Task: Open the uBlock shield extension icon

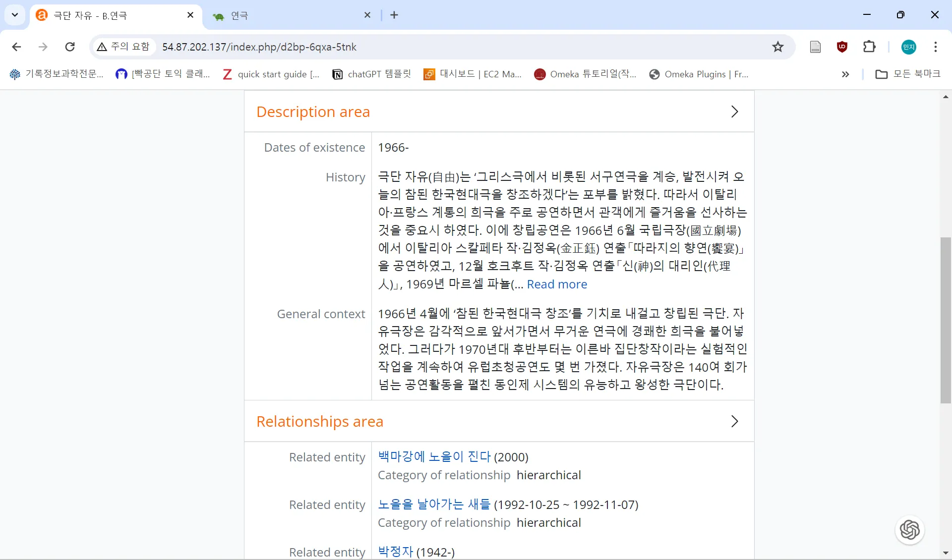Action: 842,47
